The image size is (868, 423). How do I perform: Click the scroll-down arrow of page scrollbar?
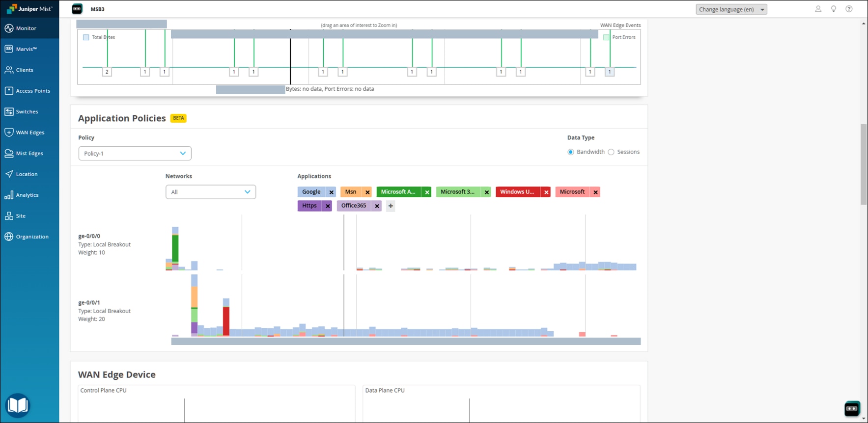(x=864, y=419)
